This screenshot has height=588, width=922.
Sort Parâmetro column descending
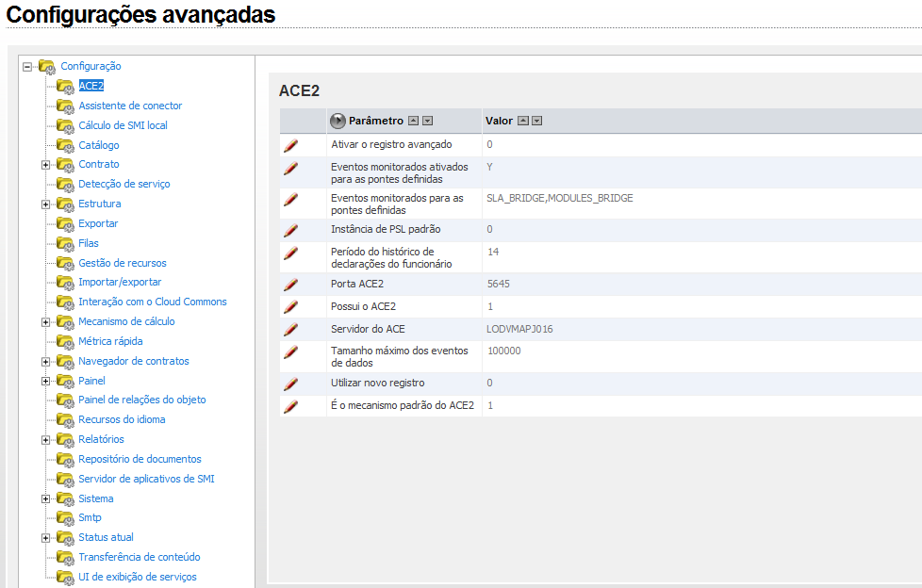click(428, 122)
